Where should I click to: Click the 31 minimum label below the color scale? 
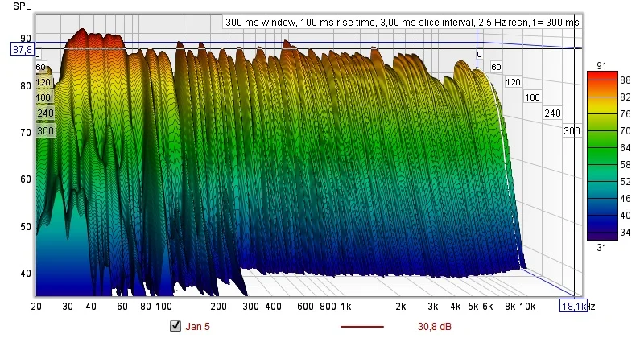[601, 247]
